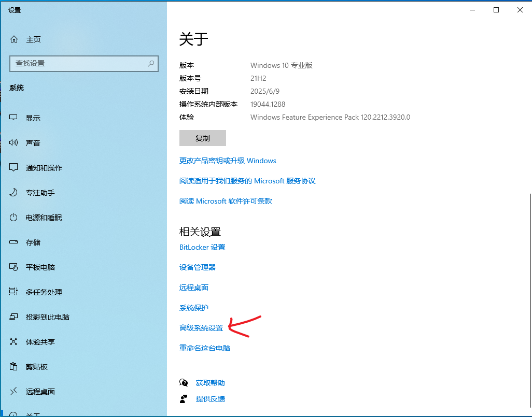The width and height of the screenshot is (532, 417).
Task: Click 获取帮助 link
Action: click(211, 383)
